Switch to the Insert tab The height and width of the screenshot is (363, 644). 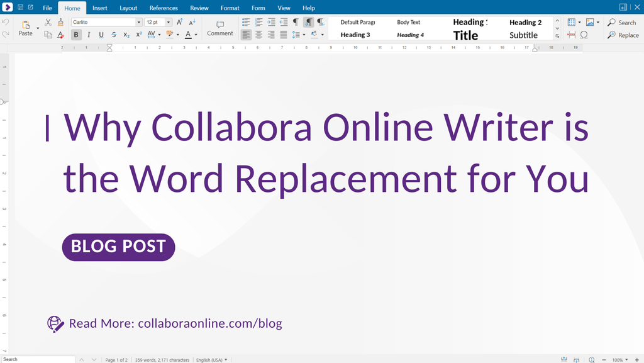(100, 8)
